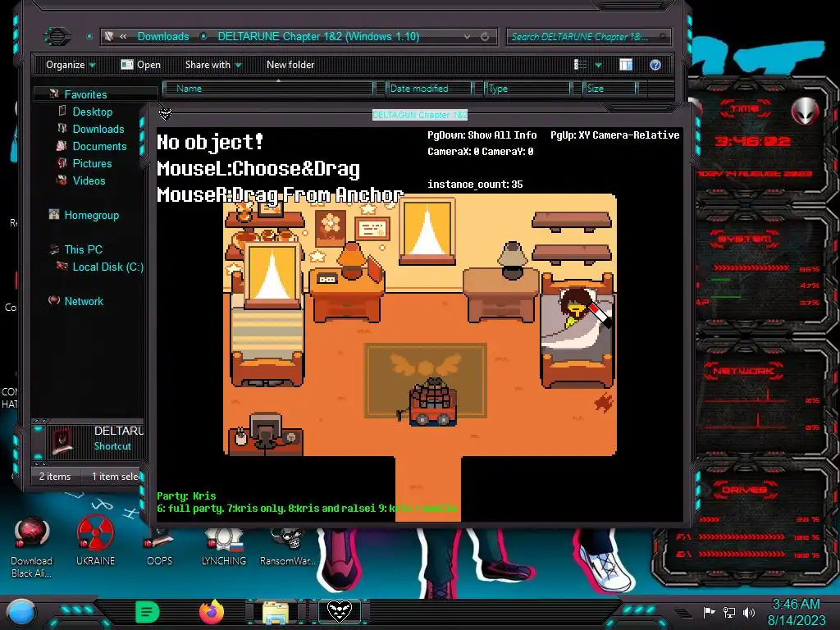Open the RansomWar desktop skull icon
The width and height of the screenshot is (840, 630).
tap(287, 547)
